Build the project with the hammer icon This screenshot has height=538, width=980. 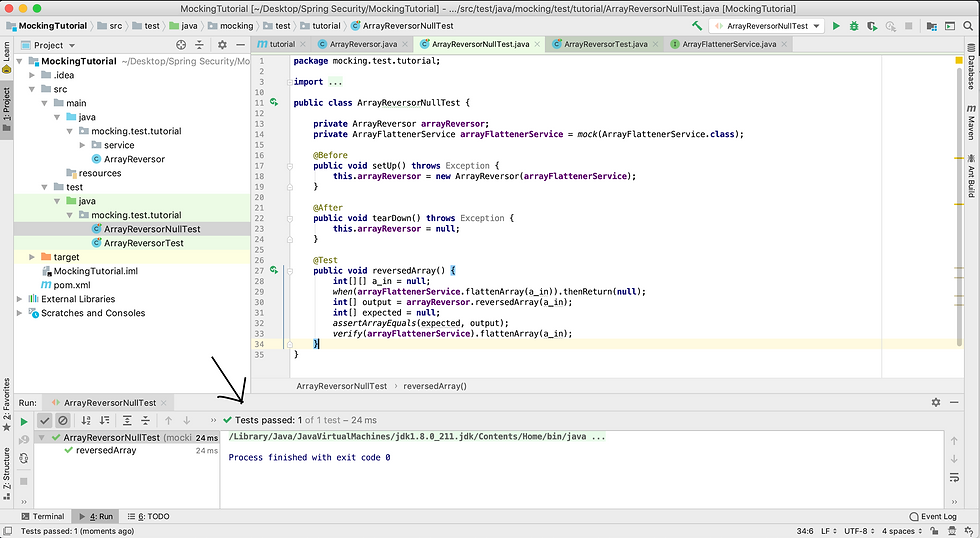[x=697, y=26]
